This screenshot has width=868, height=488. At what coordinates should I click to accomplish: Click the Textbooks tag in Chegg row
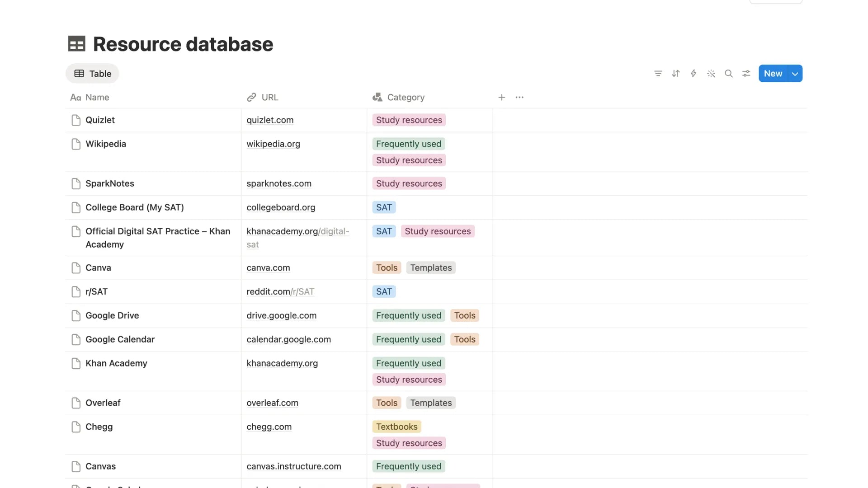tap(396, 427)
